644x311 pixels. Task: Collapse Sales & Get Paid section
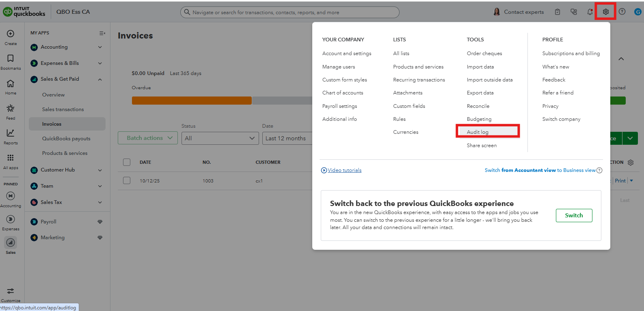click(100, 79)
